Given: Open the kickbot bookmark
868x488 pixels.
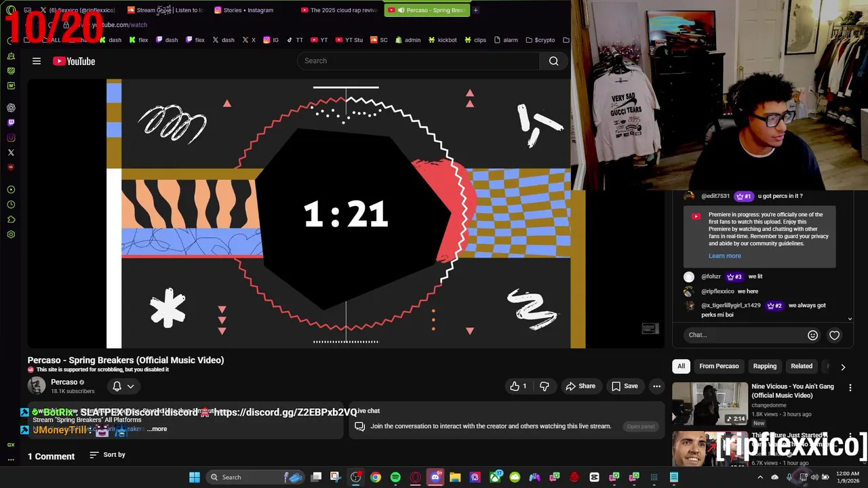Looking at the screenshot, I should (442, 40).
